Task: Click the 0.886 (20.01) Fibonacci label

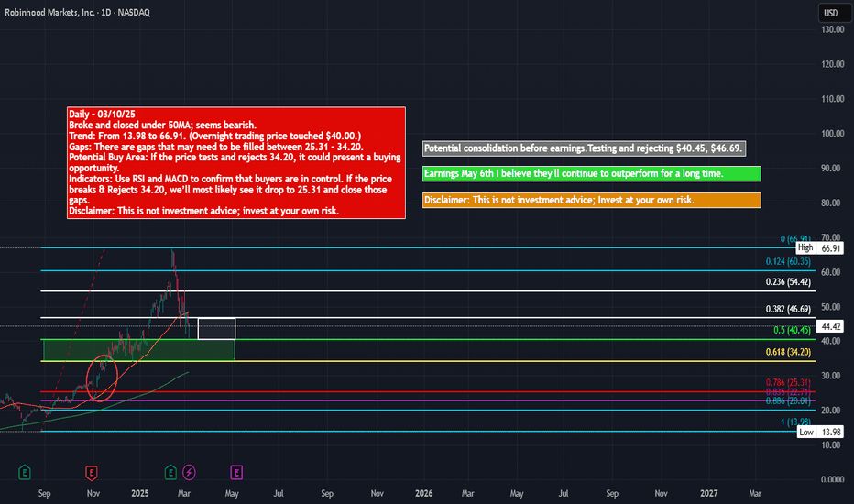Action: click(788, 401)
